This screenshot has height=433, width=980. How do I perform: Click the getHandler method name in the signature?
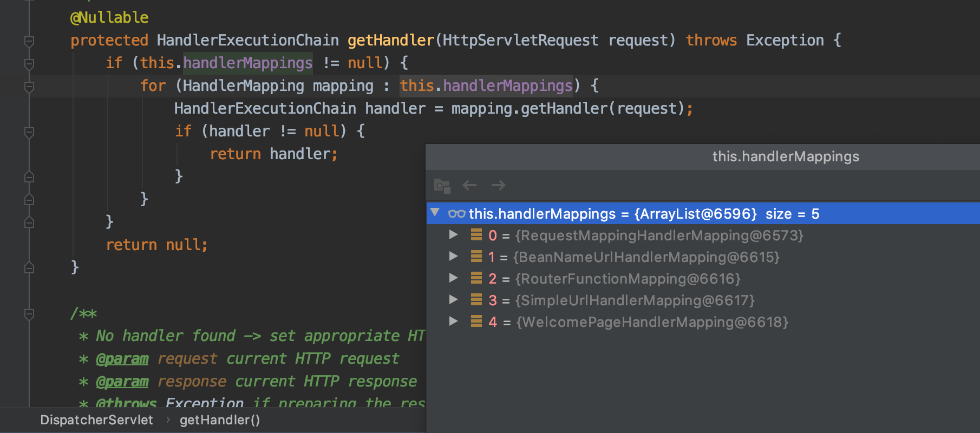point(391,40)
